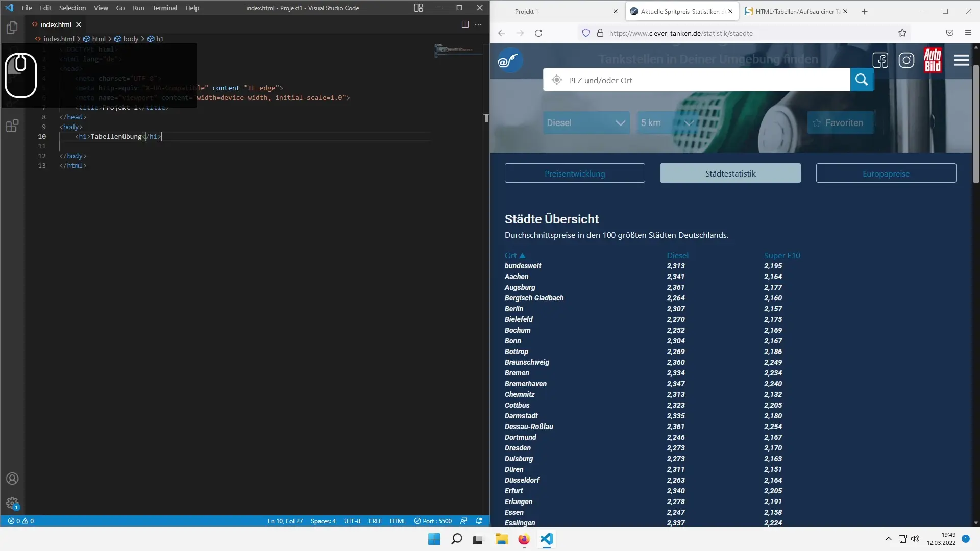Bookmark this page with the star icon
980x551 pixels.
pyautogui.click(x=902, y=33)
